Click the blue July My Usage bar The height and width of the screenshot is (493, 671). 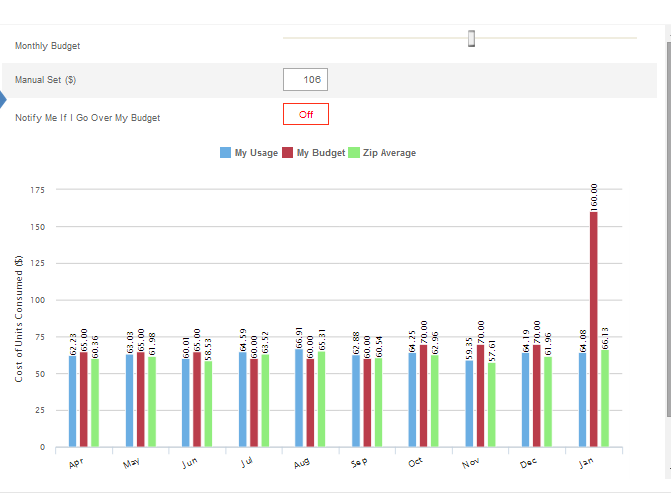pyautogui.click(x=242, y=400)
